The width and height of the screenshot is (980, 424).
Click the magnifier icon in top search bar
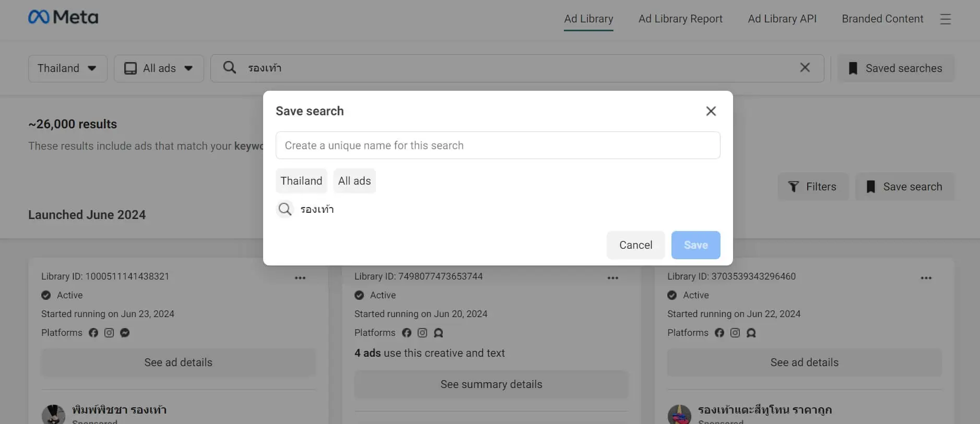pyautogui.click(x=229, y=67)
